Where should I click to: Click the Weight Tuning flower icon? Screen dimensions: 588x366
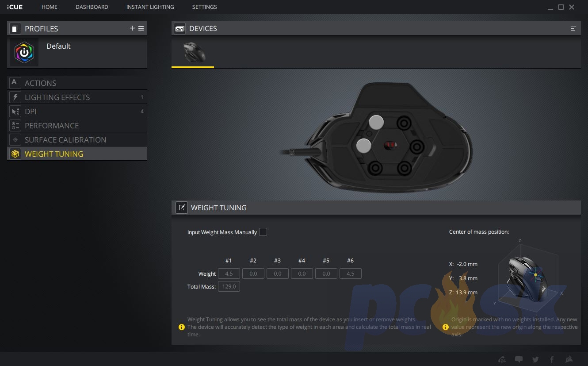[15, 154]
